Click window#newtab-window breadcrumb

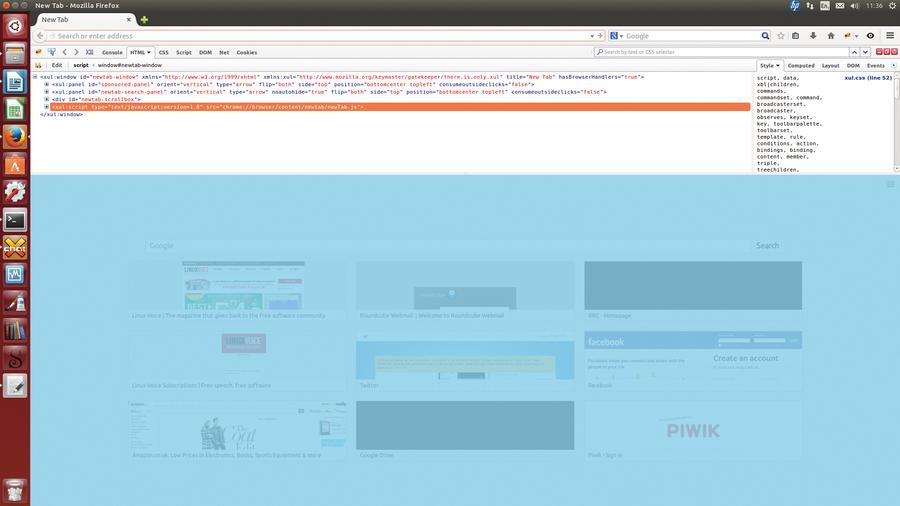pyautogui.click(x=130, y=65)
